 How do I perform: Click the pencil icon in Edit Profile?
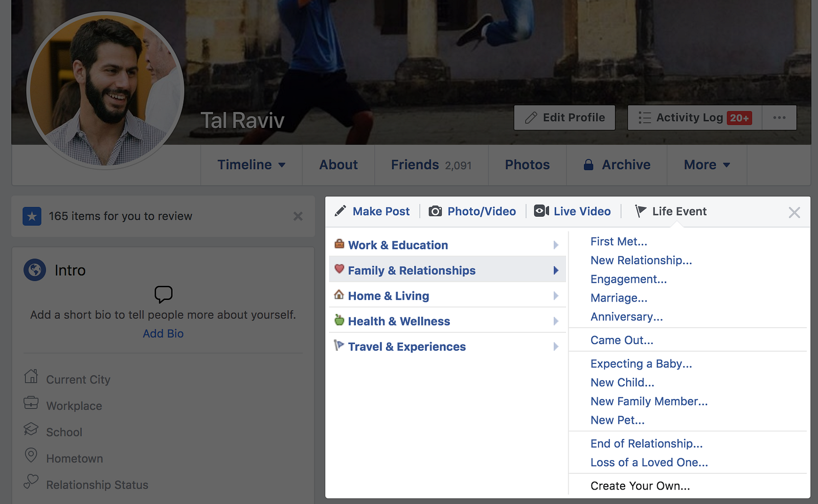(531, 118)
